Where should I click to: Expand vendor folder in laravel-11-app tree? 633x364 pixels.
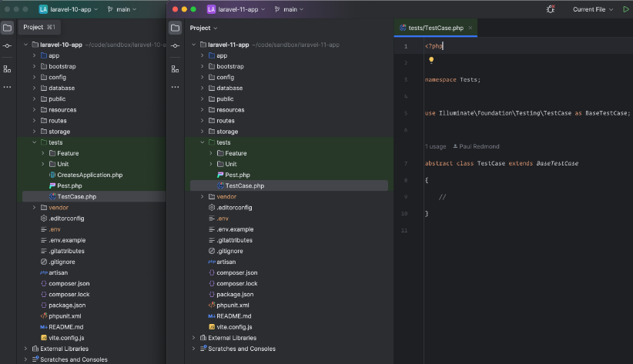203,196
